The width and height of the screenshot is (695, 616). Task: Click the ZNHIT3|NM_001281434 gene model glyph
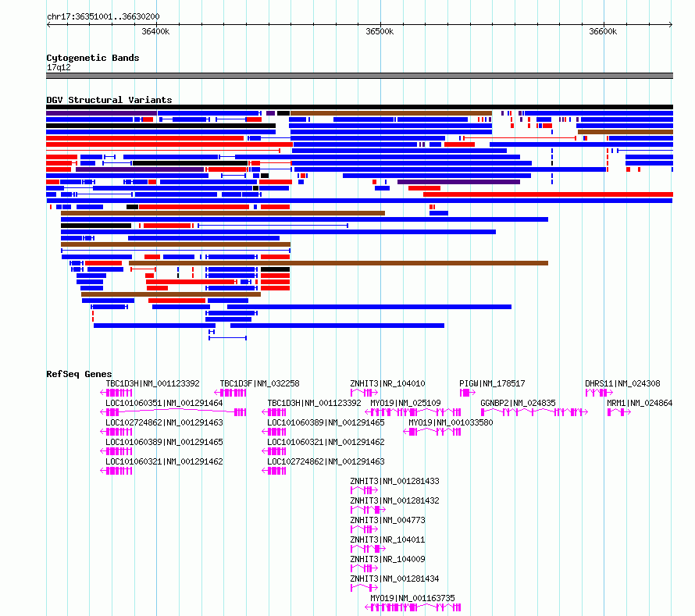pyautogui.click(x=365, y=588)
